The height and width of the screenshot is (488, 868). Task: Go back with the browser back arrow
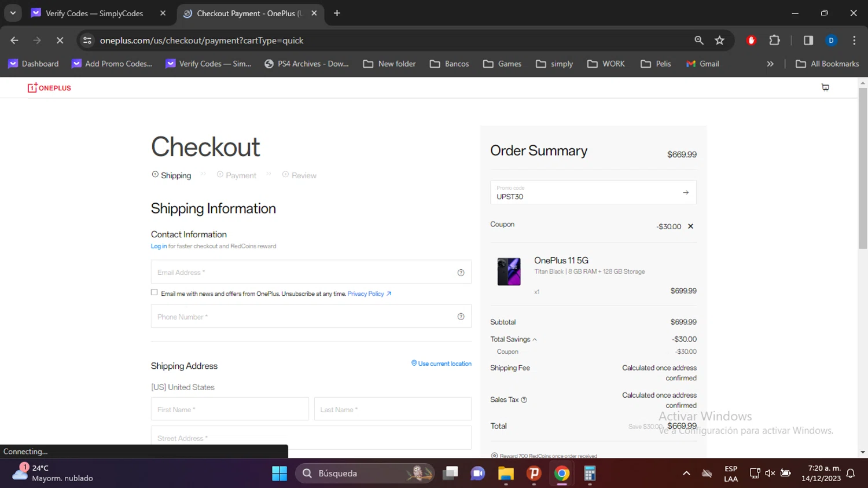click(x=14, y=41)
